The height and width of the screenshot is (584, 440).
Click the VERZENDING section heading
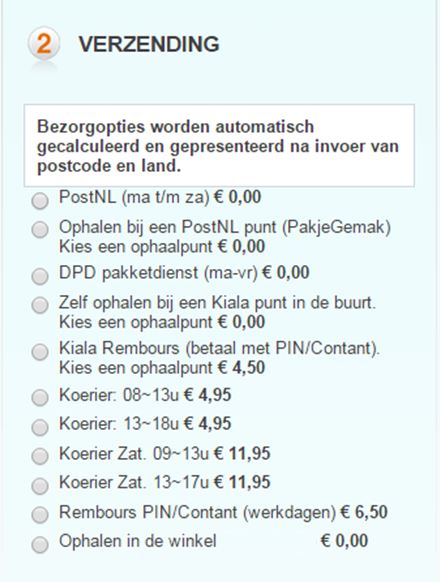pos(149,44)
